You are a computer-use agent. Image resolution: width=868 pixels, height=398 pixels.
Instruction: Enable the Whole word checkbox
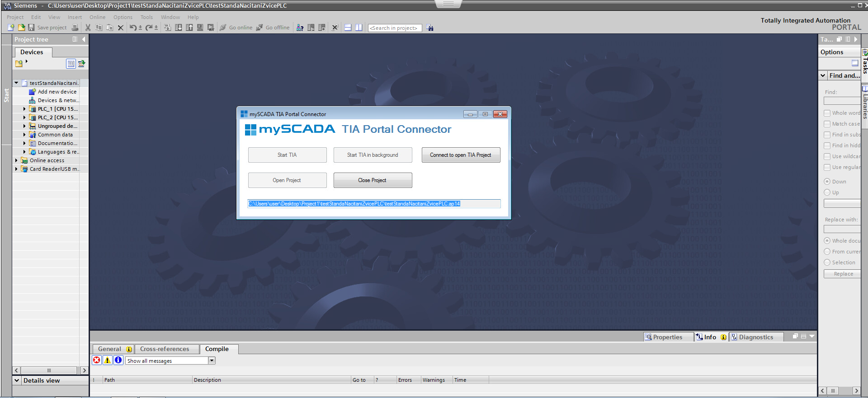827,113
